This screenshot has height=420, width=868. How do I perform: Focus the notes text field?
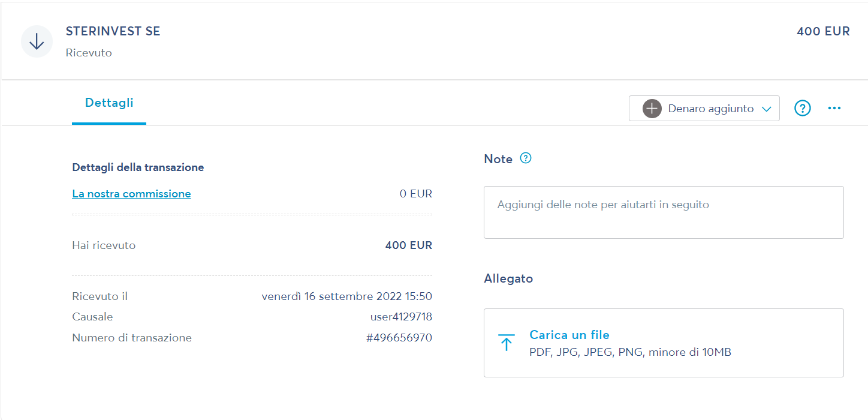click(x=664, y=212)
